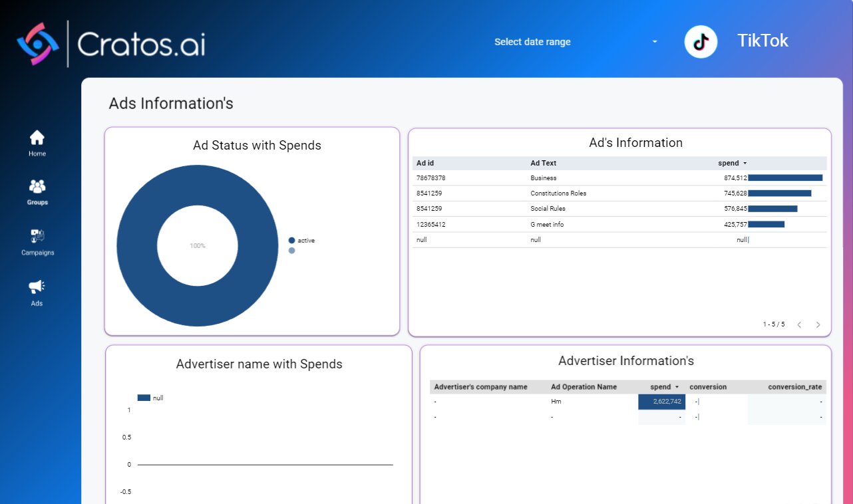The image size is (853, 504).
Task: Click the Social Rules spend bar
Action: 772,209
